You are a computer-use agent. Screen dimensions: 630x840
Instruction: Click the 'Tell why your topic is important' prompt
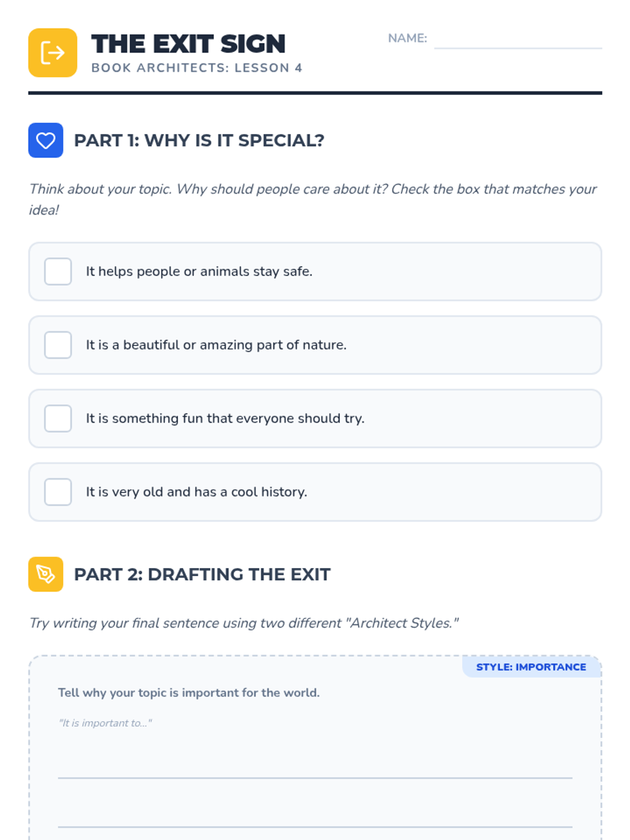(189, 692)
